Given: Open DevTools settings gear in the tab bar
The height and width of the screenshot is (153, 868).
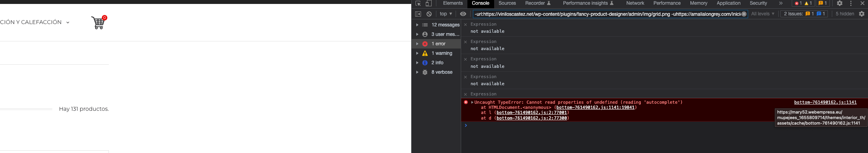Looking at the screenshot, I should click(840, 3).
